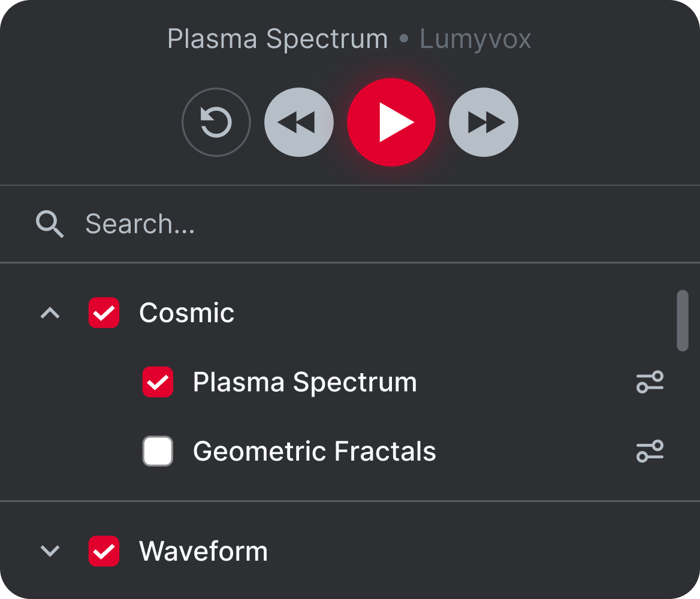Expand the Waveform group chevron
This screenshot has width=700, height=599.
(50, 551)
